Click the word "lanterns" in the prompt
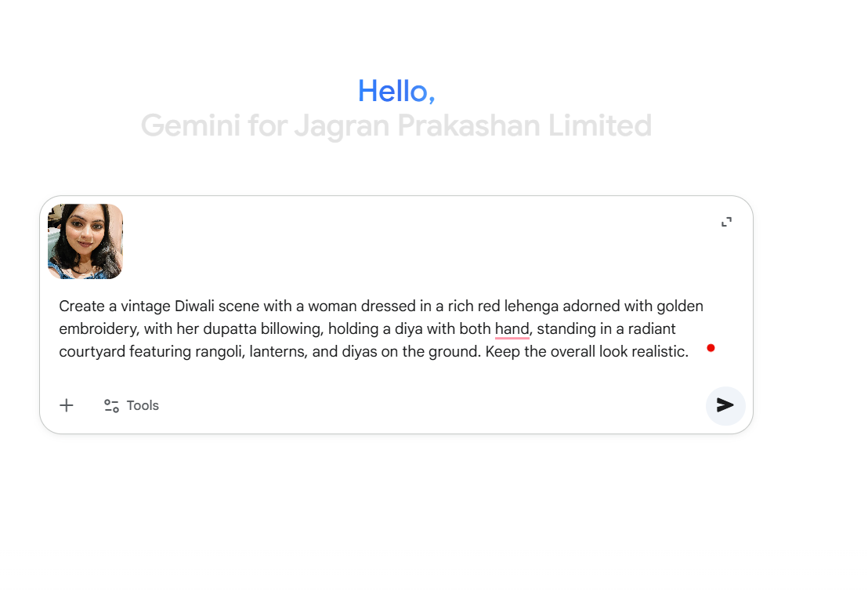 click(x=278, y=352)
